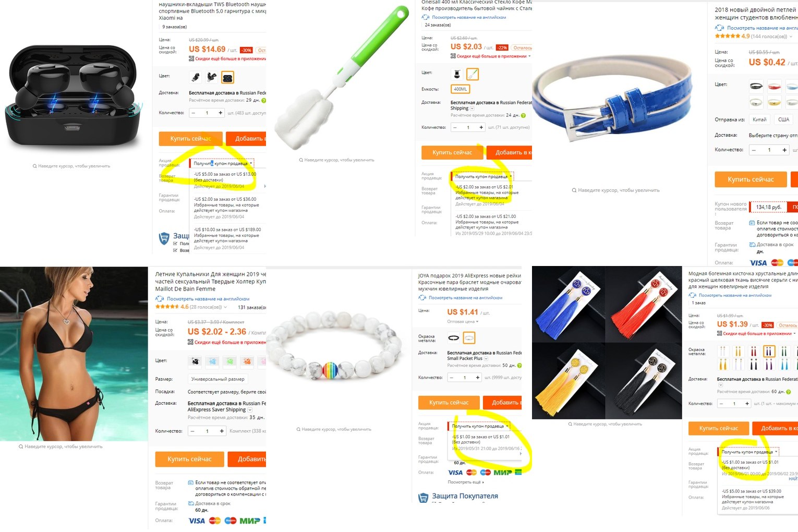The height and width of the screenshot is (532, 798).
Task: Click the QR code icon under the US $2.03 price
Action: coord(453,56)
